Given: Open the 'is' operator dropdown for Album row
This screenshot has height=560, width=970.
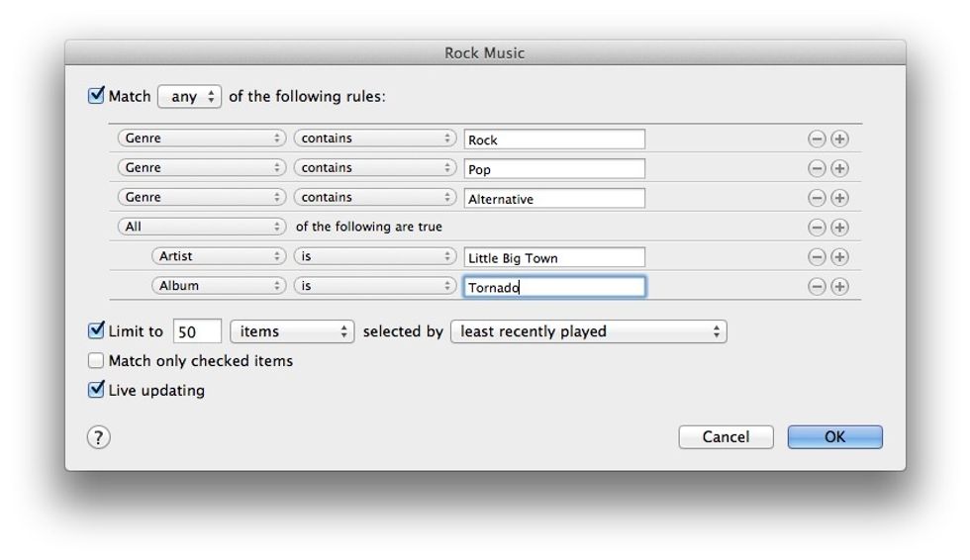Looking at the screenshot, I should click(x=375, y=286).
